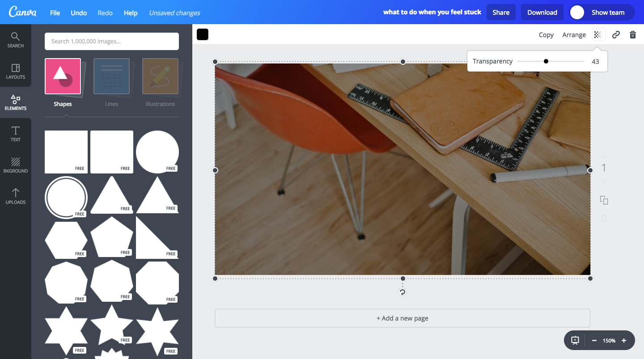This screenshot has width=644, height=359.
Task: Click the top-left resize handle of image
Action: click(215, 62)
